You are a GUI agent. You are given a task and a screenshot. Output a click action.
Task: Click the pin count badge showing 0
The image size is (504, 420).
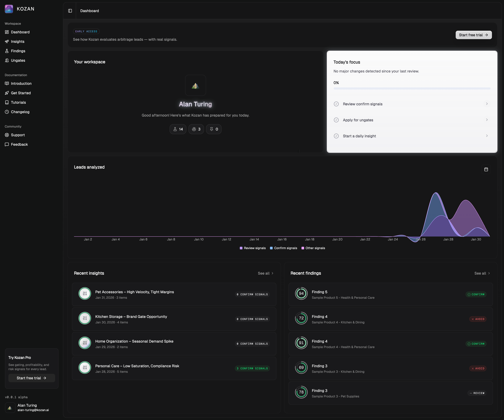(214, 129)
